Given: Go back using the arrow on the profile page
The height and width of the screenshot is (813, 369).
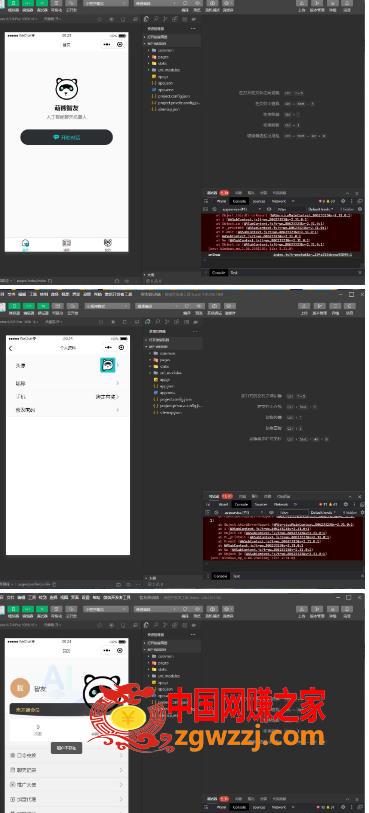Looking at the screenshot, I should coord(11,348).
